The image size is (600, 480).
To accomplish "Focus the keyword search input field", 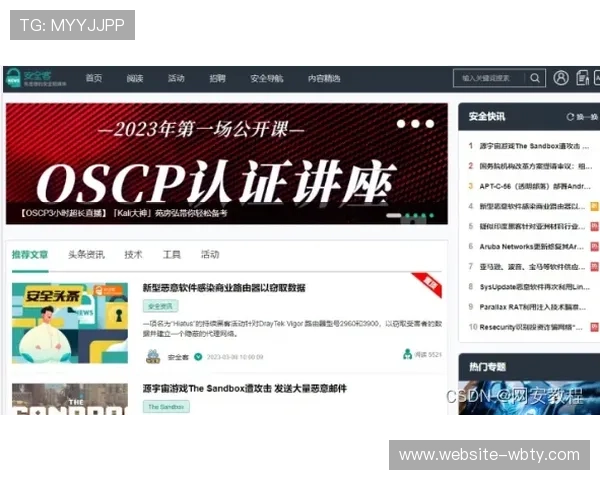I will (489, 78).
